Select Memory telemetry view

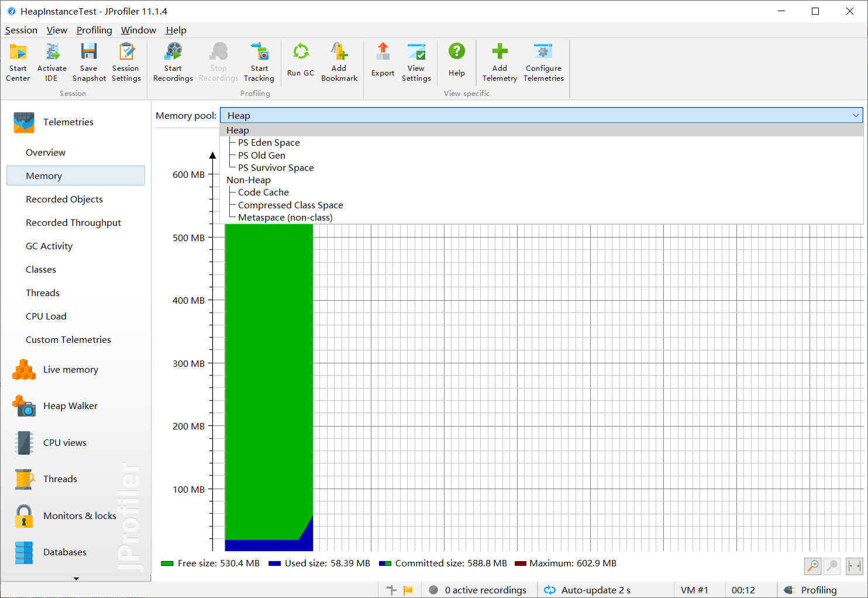(x=75, y=176)
